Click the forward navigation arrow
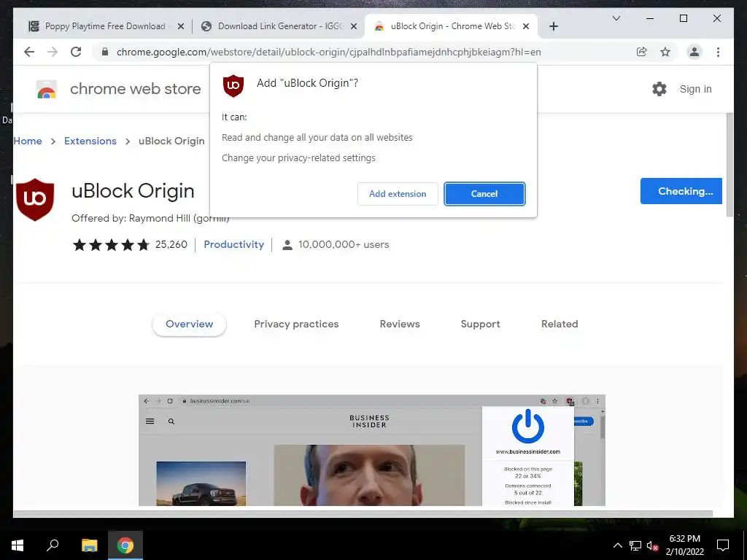This screenshot has height=560, width=747. click(53, 52)
